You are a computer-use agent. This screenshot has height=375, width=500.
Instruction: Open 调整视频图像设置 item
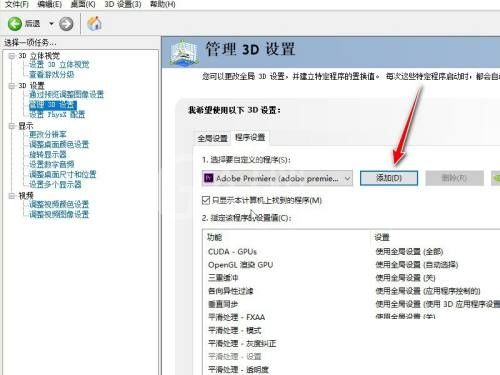pos(59,214)
